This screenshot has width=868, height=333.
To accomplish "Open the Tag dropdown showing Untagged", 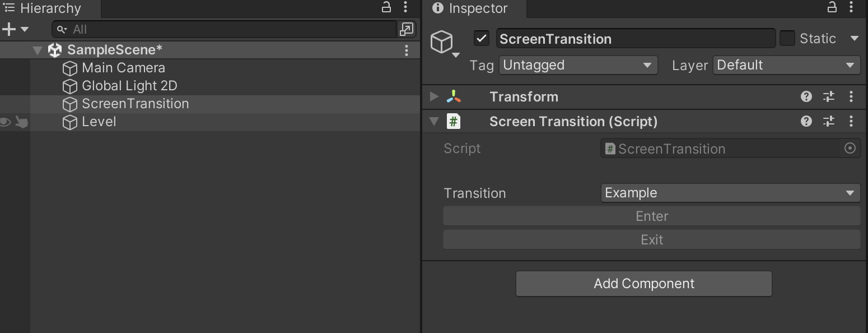I will tap(578, 65).
